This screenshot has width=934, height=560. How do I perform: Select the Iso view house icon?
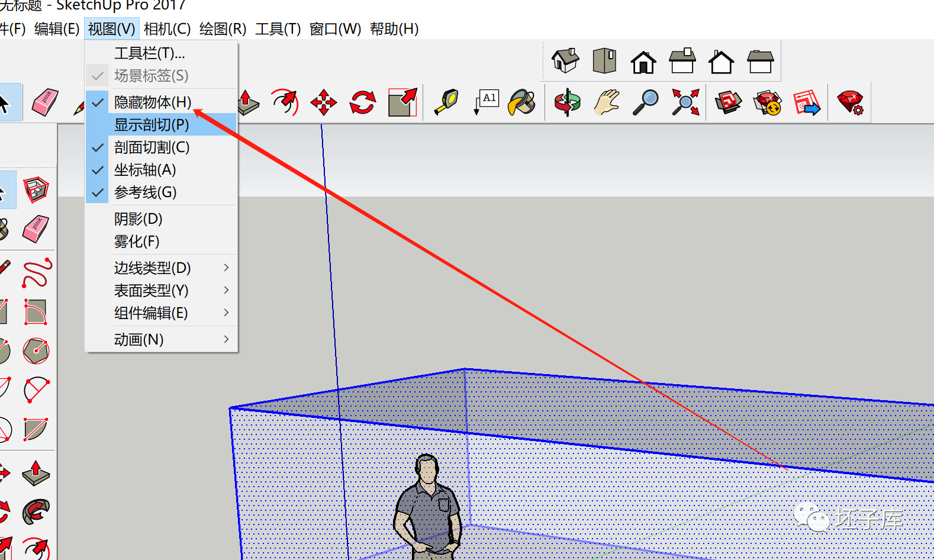(x=565, y=60)
